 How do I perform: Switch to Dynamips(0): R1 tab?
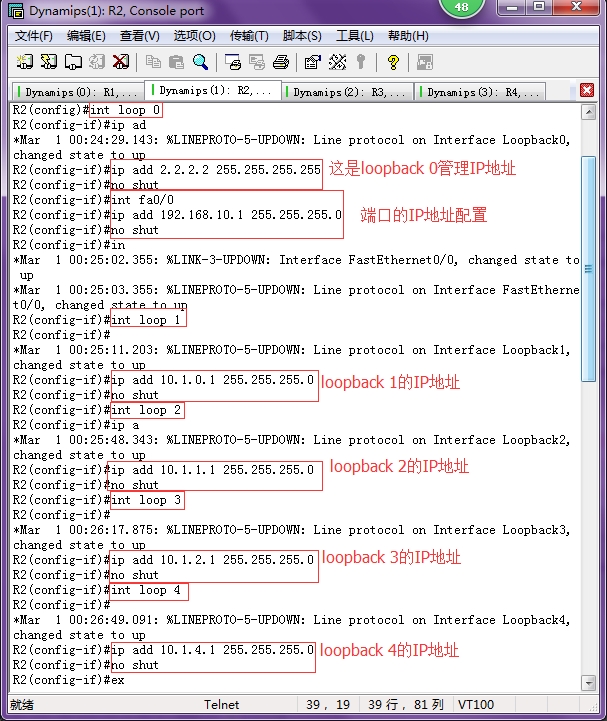coord(77,92)
